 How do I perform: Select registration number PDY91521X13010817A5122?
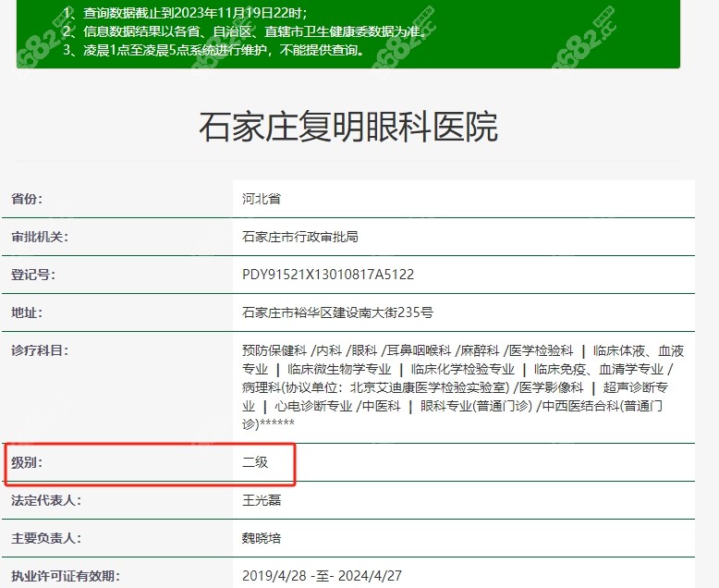(327, 275)
